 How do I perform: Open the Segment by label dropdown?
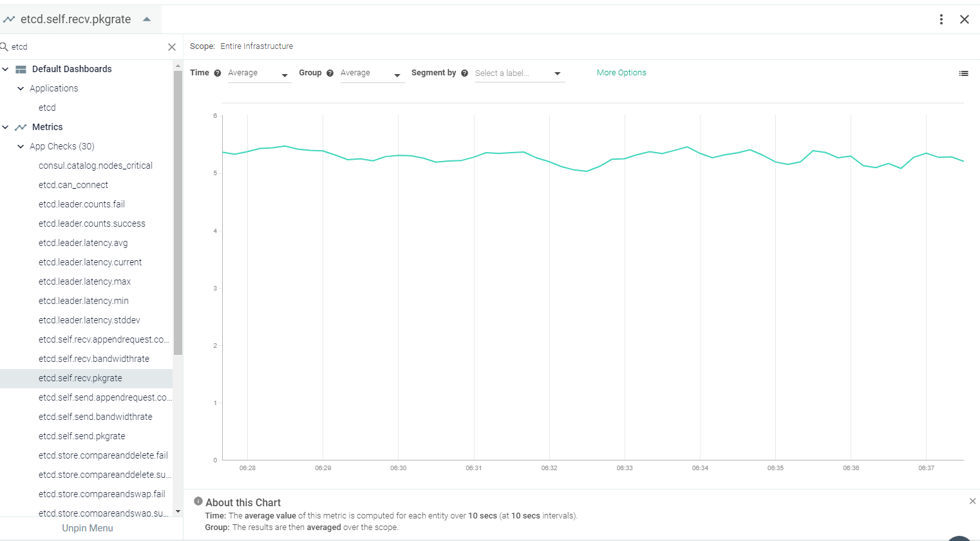pyautogui.click(x=518, y=73)
